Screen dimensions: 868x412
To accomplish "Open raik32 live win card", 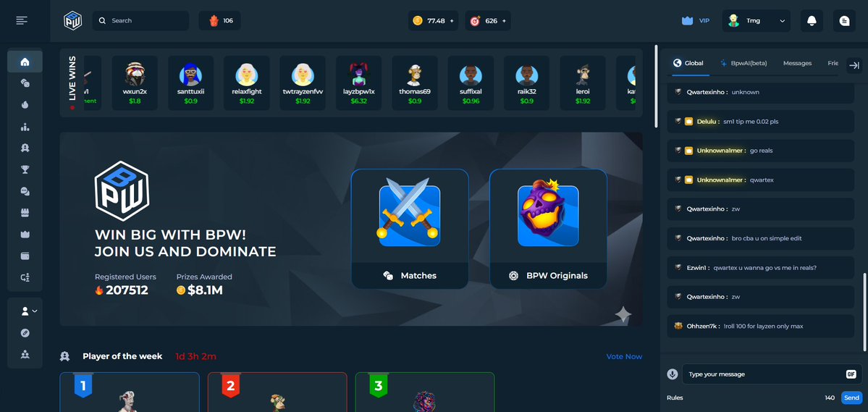I will (x=526, y=83).
